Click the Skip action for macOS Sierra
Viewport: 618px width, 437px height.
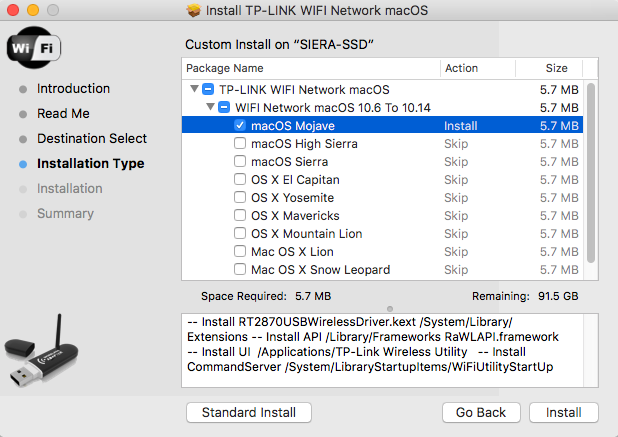coord(456,162)
